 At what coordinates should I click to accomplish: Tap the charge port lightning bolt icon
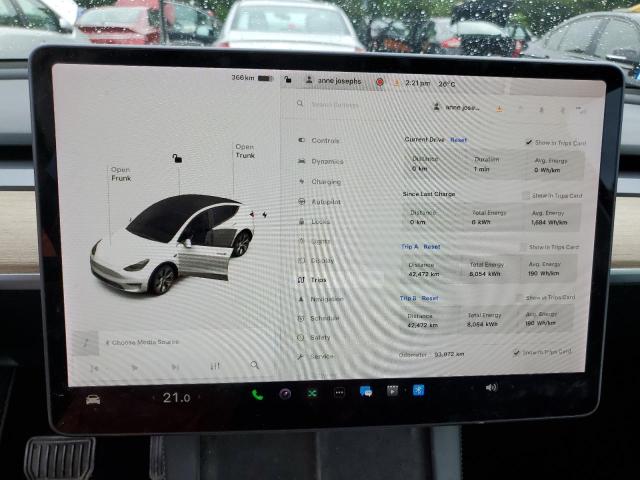(264, 214)
